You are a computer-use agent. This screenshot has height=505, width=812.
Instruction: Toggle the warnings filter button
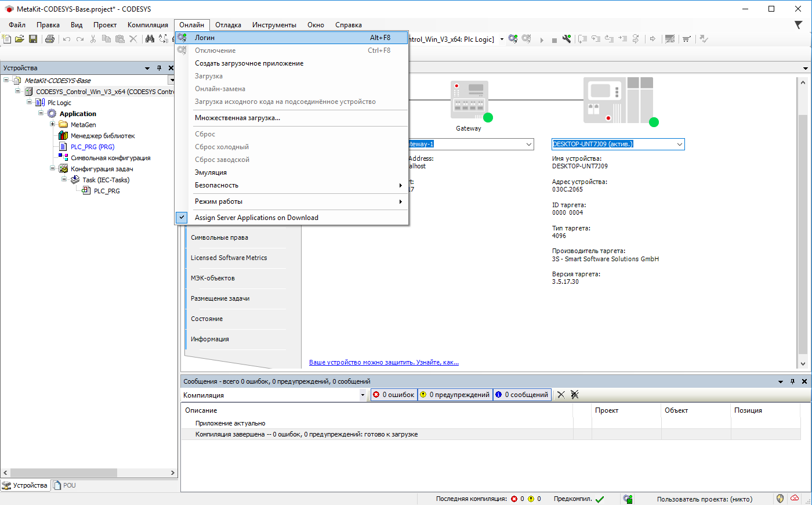click(455, 395)
